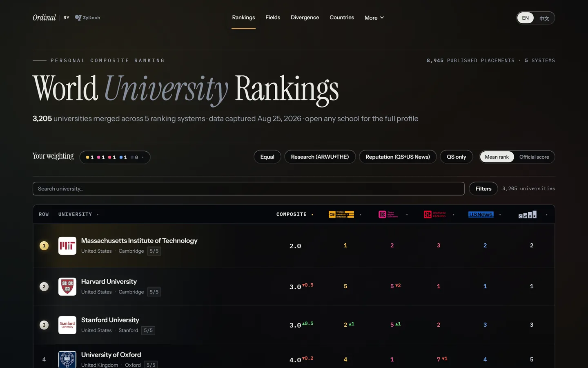
Task: Sort by the University column header
Action: tap(78, 214)
